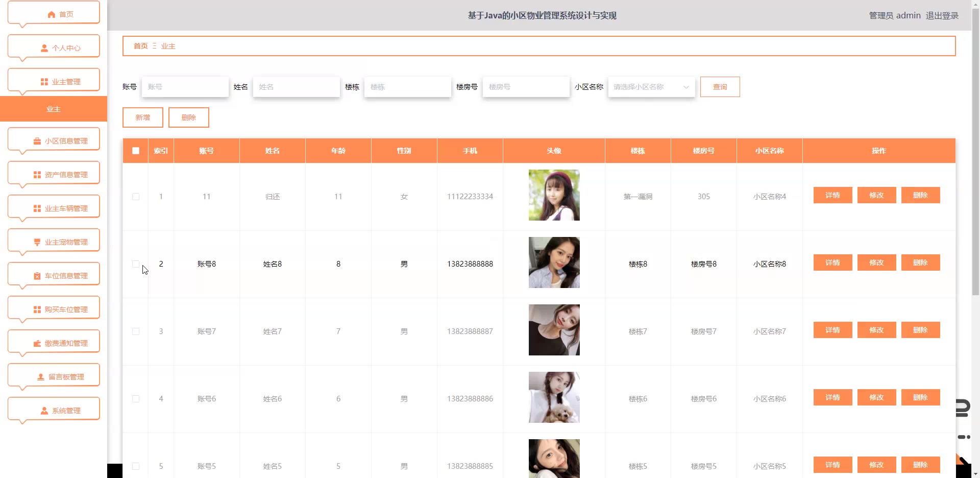The height and width of the screenshot is (478, 980).
Task: Expand the 业主车辆管理 sidebar menu
Action: (x=54, y=208)
